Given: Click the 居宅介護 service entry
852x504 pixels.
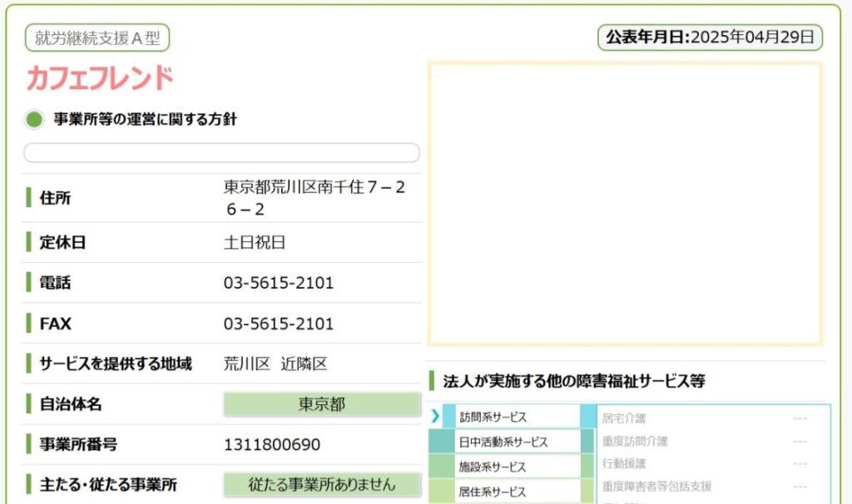Looking at the screenshot, I should tap(624, 418).
